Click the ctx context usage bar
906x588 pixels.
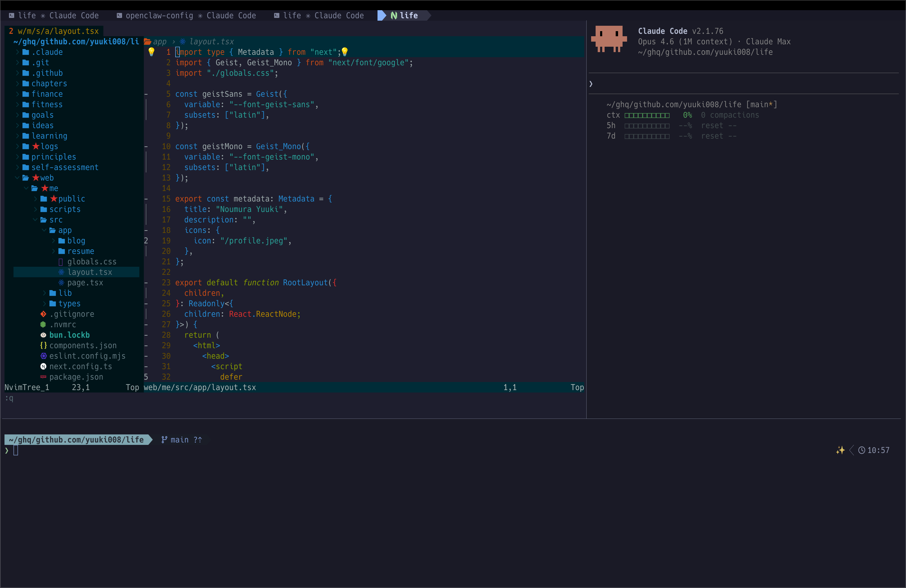tap(647, 115)
